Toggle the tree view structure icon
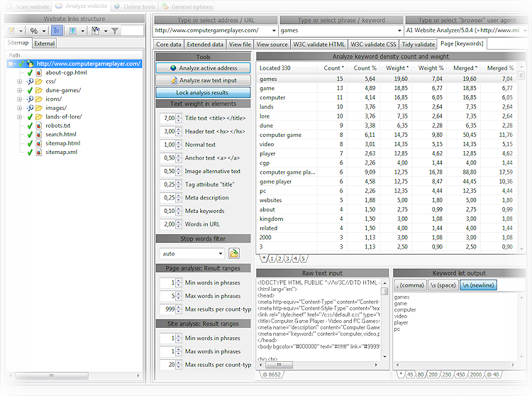Image resolution: width=532 pixels, height=396 pixels. pos(56,31)
